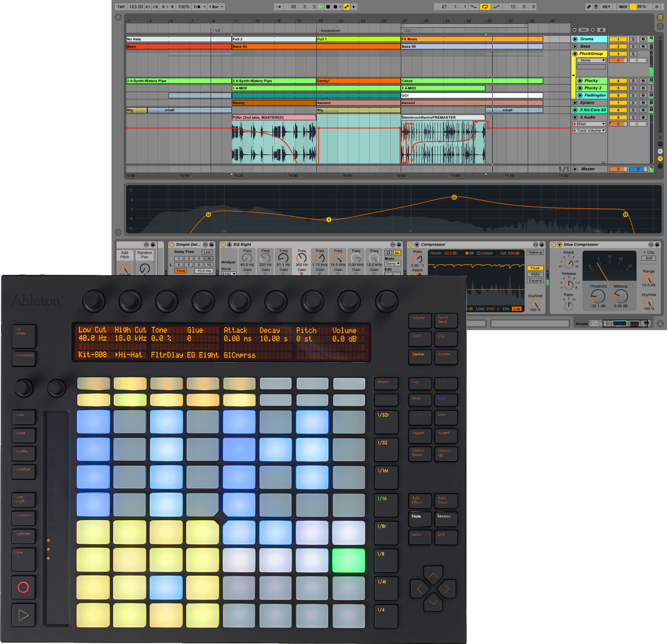
Task: Click the TAP tempo button
Action: pos(121,7)
